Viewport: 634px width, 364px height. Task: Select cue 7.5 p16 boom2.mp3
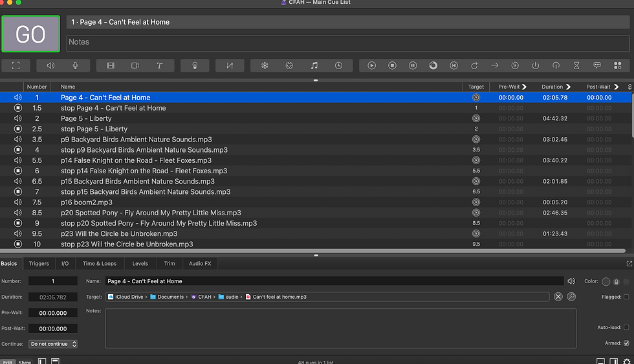pos(316,202)
